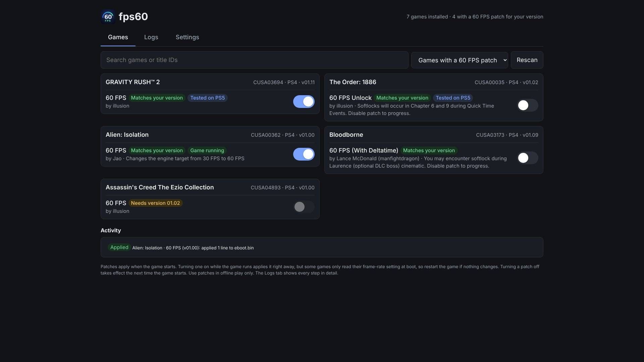Image resolution: width=644 pixels, height=362 pixels.
Task: Open the Logs tab
Action: click(x=151, y=37)
